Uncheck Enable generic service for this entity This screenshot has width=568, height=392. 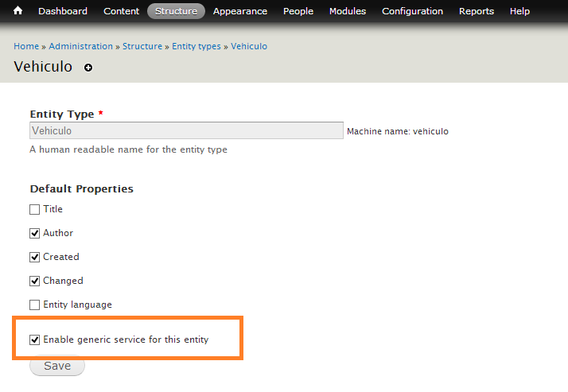[34, 340]
